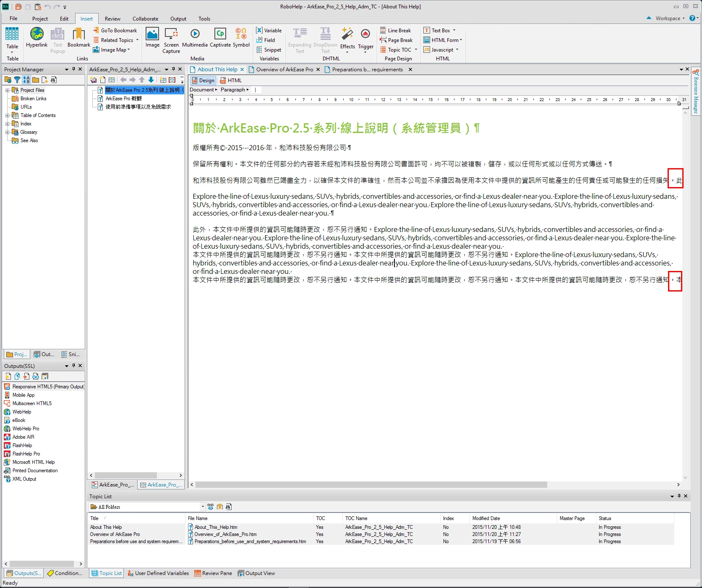Insert a Line Break
Screen dimensions: 702x588
(396, 30)
